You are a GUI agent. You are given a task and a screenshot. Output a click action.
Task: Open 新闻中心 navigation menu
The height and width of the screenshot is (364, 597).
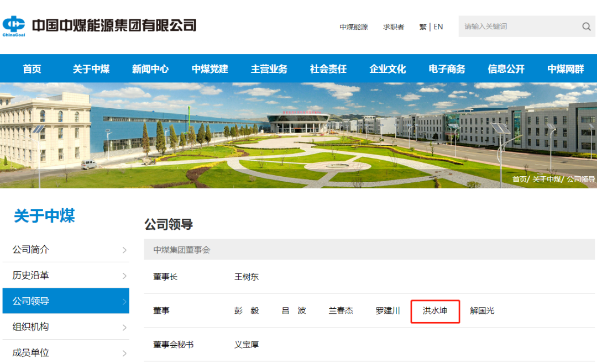point(150,69)
